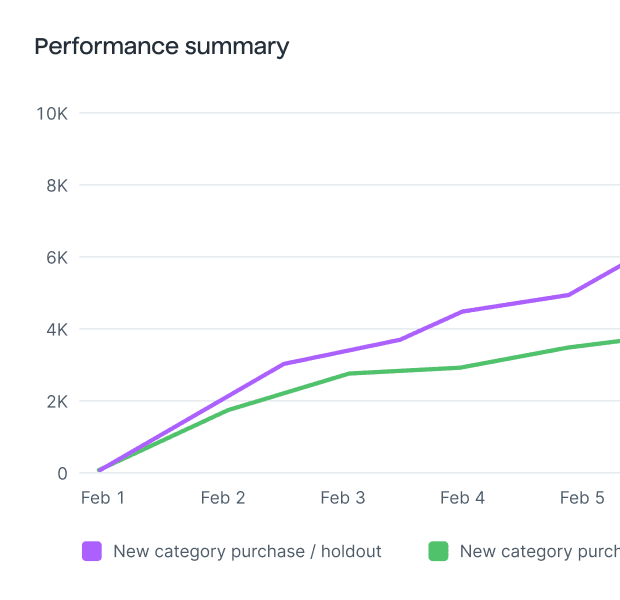Click the green line above Feb 5
The width and height of the screenshot is (620, 600).
pyautogui.click(x=582, y=346)
